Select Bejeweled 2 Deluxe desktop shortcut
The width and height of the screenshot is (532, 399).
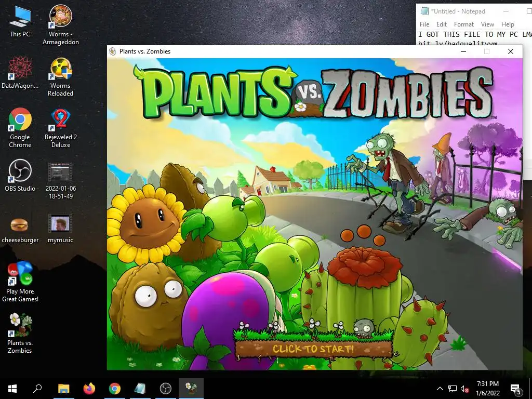(61, 128)
